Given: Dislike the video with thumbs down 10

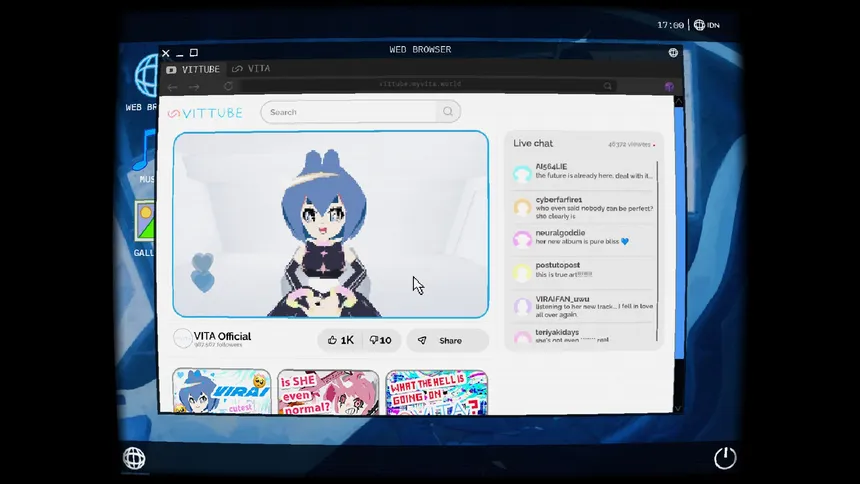Looking at the screenshot, I should pyautogui.click(x=380, y=340).
